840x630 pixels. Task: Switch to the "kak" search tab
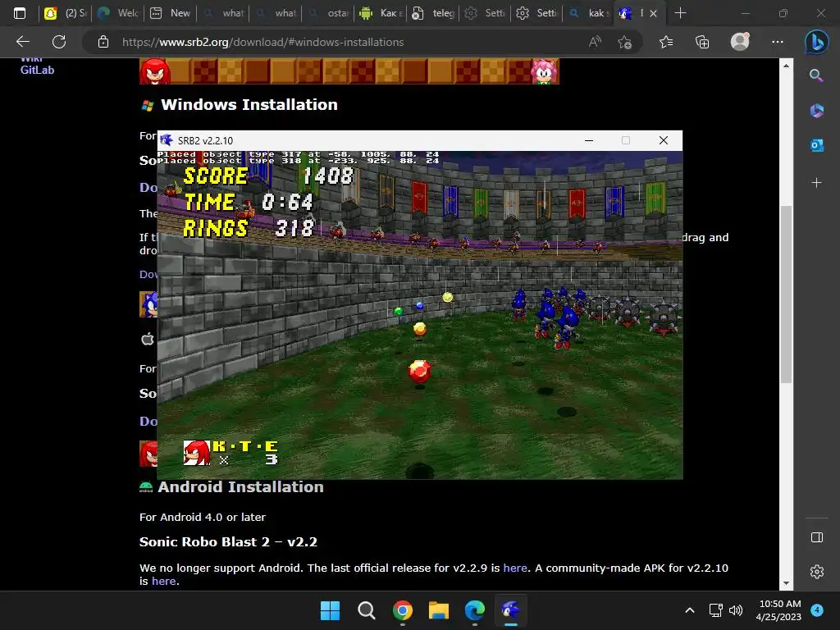tap(588, 13)
